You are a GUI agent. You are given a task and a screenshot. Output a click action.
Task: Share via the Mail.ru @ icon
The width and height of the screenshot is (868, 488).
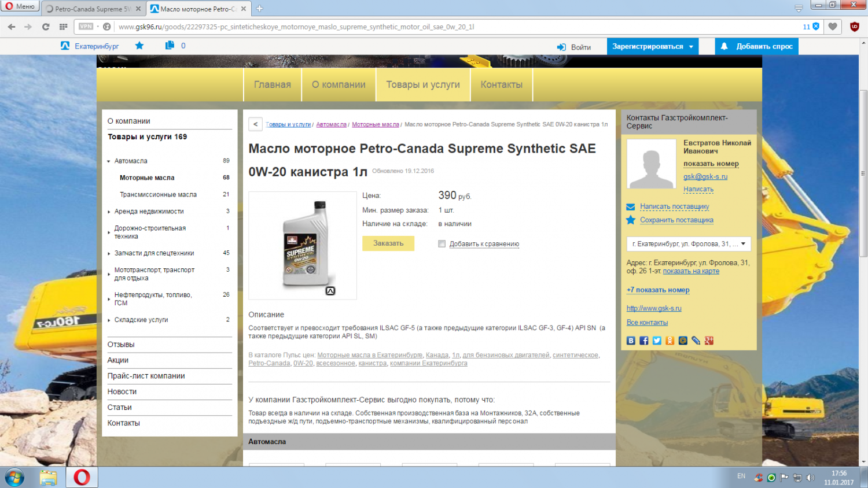pos(683,341)
